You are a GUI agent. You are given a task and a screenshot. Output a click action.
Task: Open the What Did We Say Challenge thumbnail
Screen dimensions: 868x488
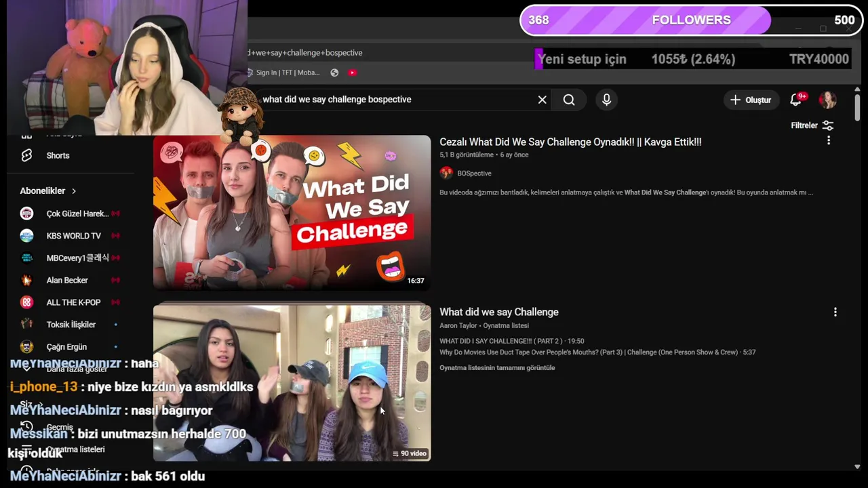point(292,213)
